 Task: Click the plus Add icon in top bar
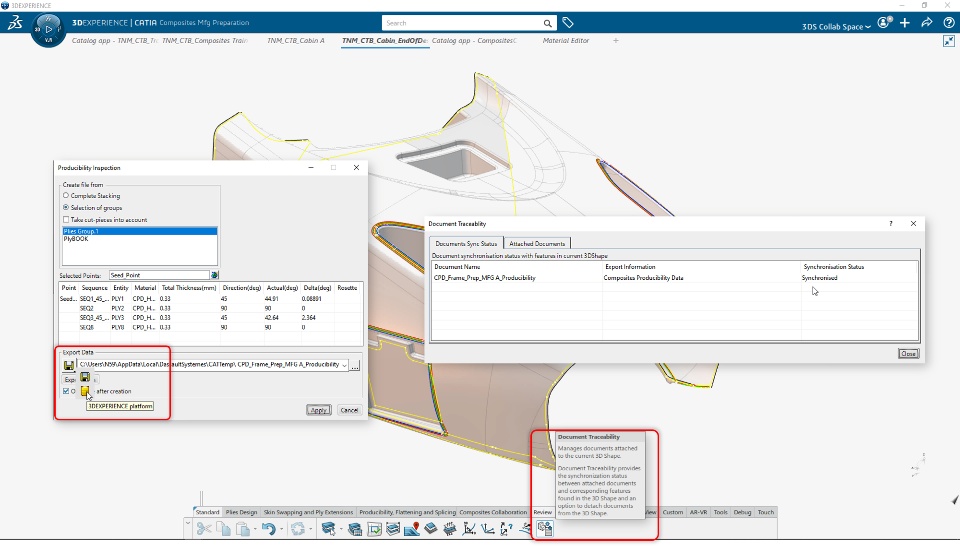point(905,23)
